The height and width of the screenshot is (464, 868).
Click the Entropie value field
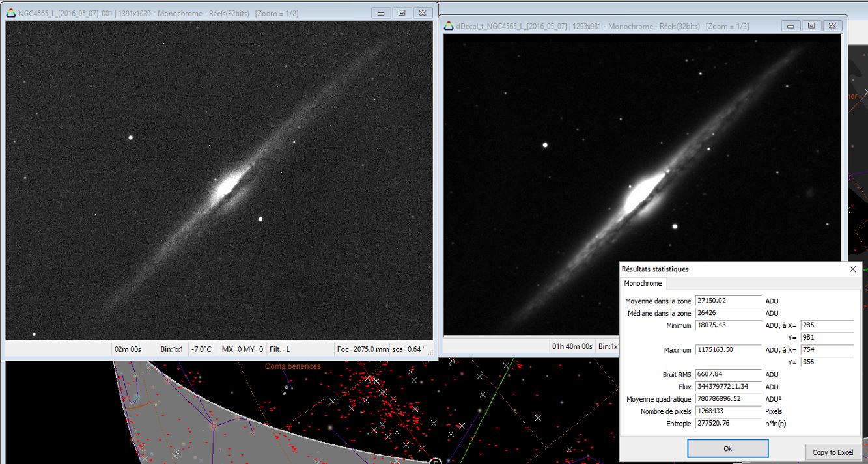(x=728, y=424)
